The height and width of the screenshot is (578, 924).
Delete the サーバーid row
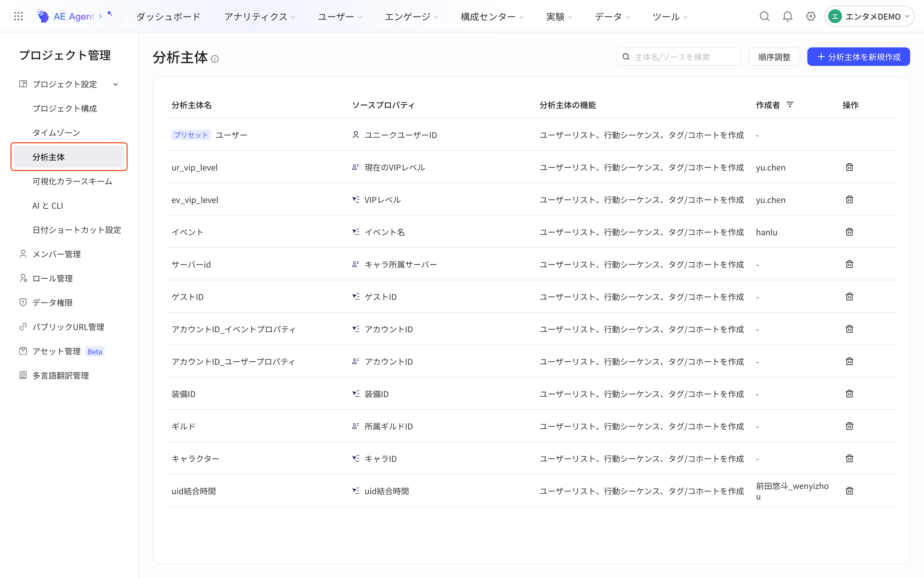coord(849,264)
